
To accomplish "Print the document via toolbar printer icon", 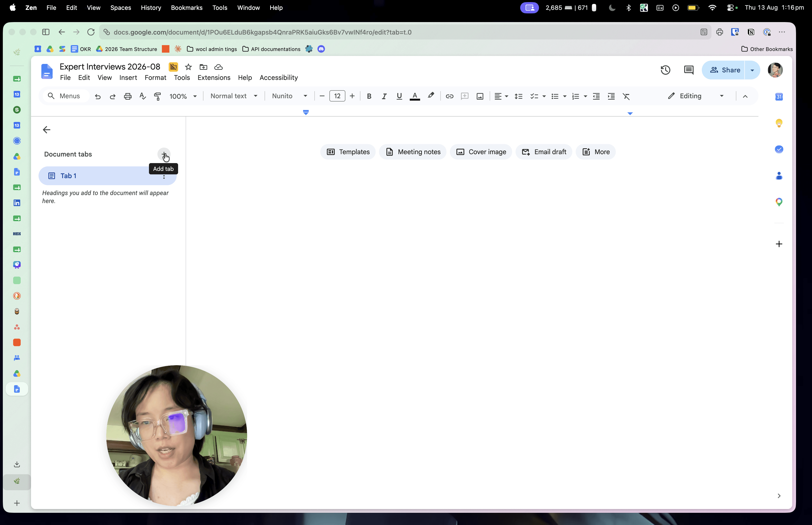I will 128,97.
